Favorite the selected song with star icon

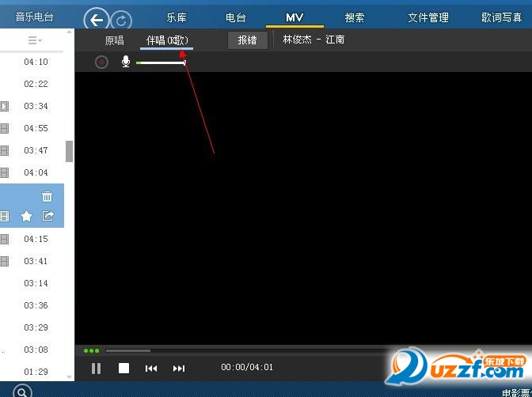click(26, 216)
